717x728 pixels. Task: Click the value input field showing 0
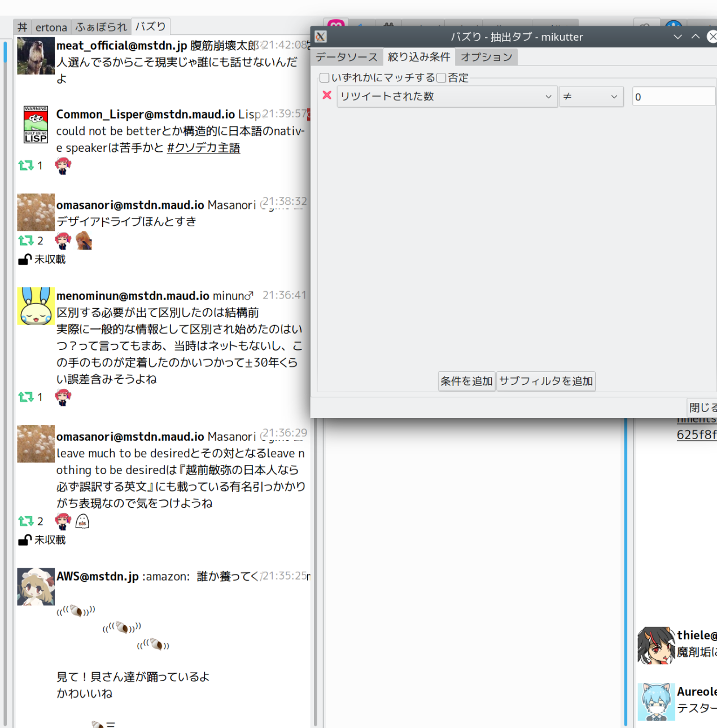(673, 97)
